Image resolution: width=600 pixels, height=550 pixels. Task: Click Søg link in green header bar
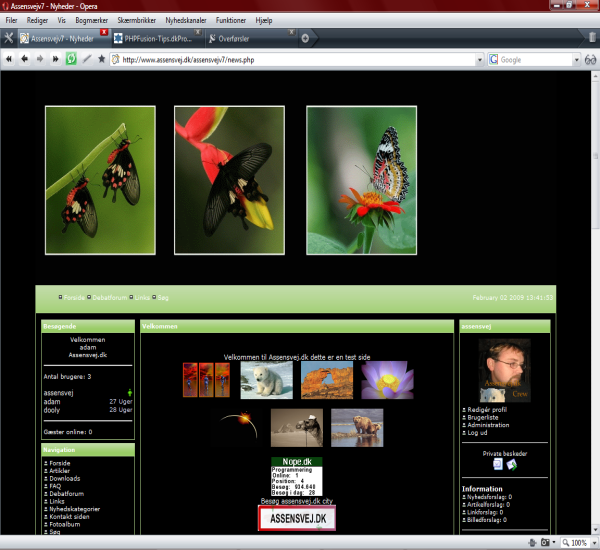click(x=163, y=297)
